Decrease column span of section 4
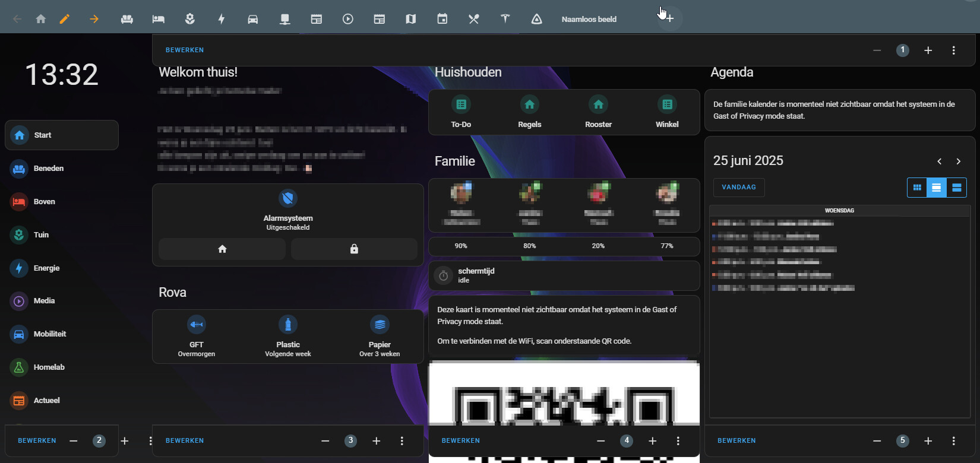980x463 pixels. point(601,441)
